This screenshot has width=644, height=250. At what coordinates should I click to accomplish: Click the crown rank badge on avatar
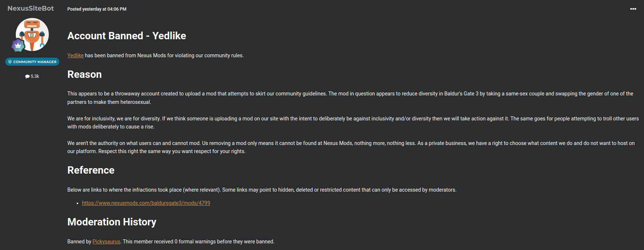tap(18, 45)
